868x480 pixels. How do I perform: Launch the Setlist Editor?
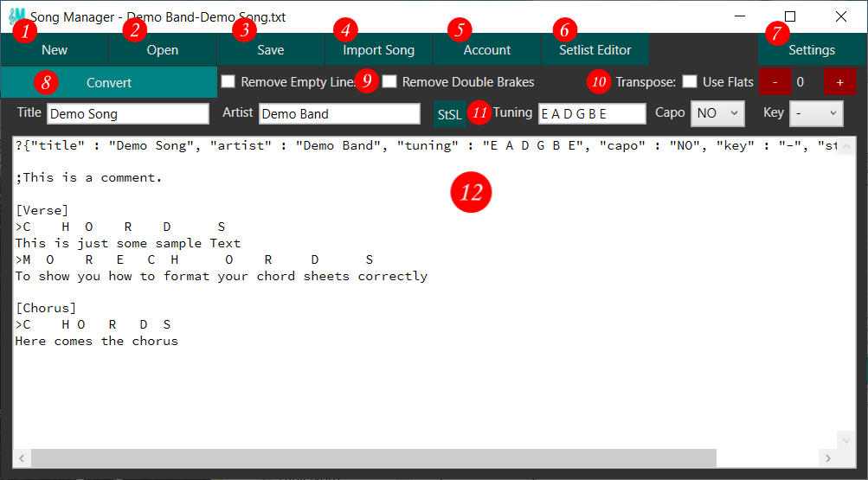point(595,50)
